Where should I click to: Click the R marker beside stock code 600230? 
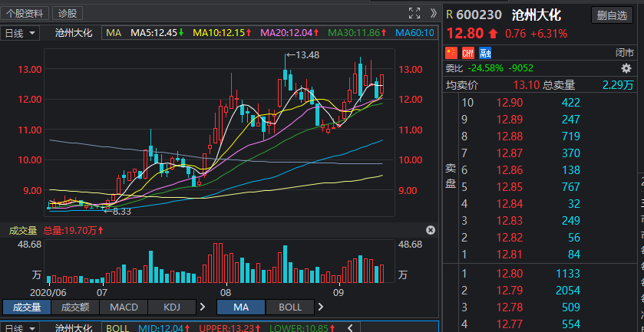tap(449, 15)
